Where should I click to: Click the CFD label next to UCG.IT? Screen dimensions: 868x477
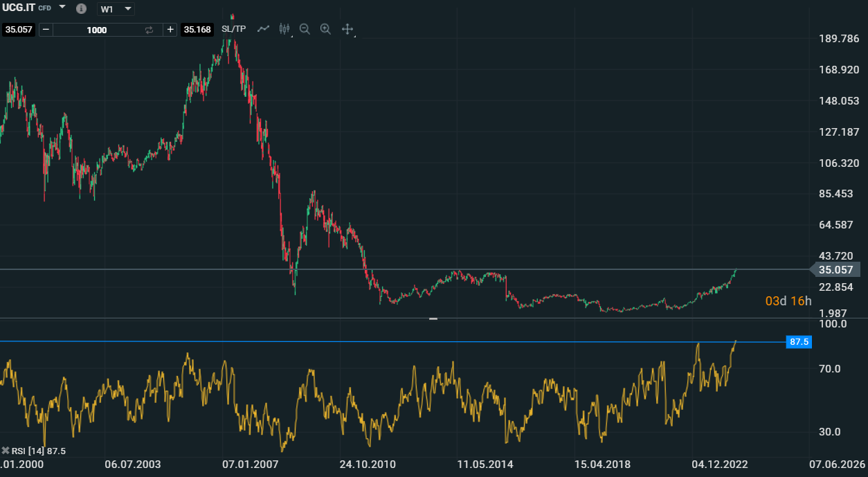[44, 8]
